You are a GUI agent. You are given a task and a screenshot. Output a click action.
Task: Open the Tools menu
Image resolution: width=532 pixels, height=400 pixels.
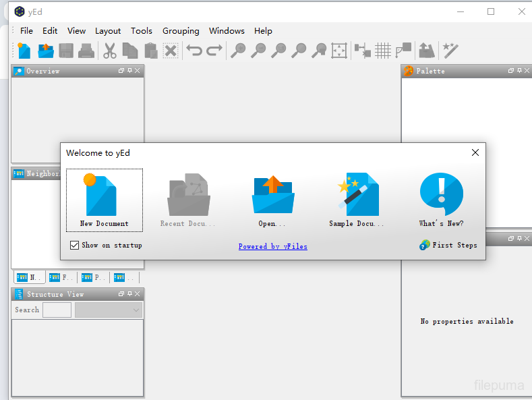coord(142,31)
